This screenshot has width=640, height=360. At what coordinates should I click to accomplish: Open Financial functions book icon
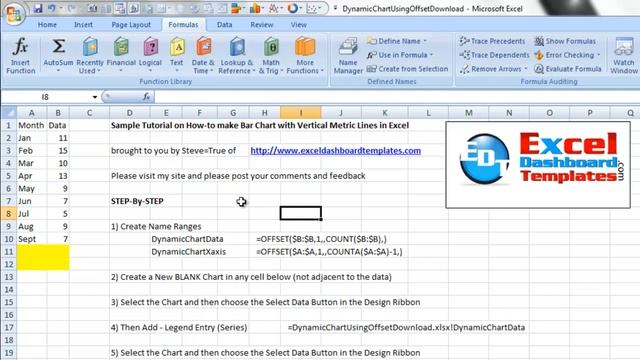coord(121,48)
